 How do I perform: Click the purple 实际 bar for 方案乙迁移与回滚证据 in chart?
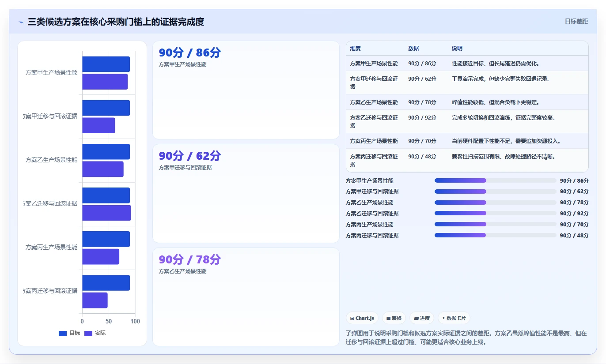pos(106,213)
